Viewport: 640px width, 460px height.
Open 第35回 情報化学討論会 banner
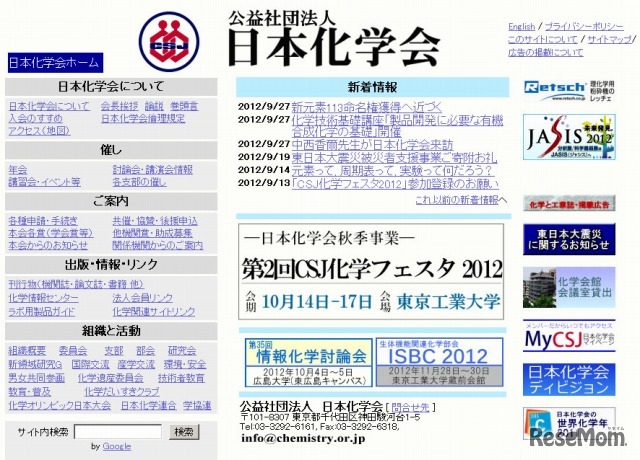pos(309,362)
